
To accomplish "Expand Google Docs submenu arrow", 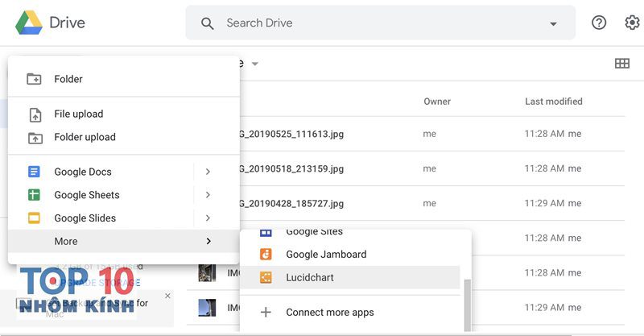I will (x=208, y=172).
